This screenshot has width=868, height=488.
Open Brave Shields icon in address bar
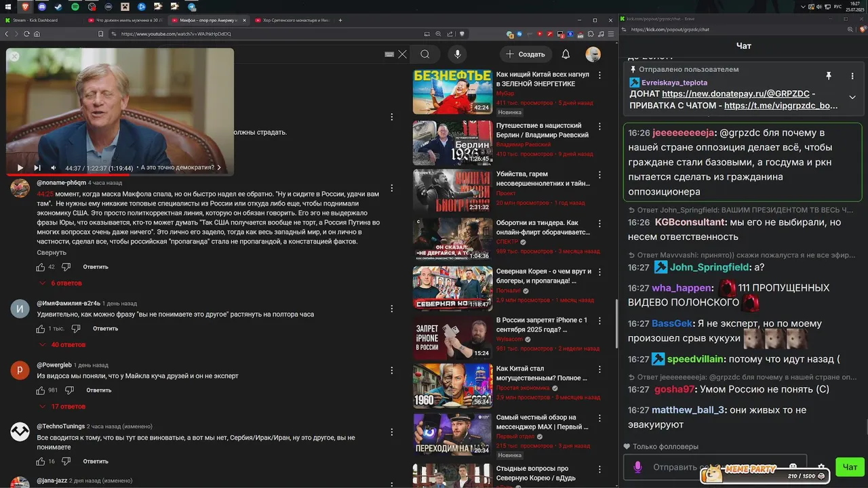[x=462, y=33]
